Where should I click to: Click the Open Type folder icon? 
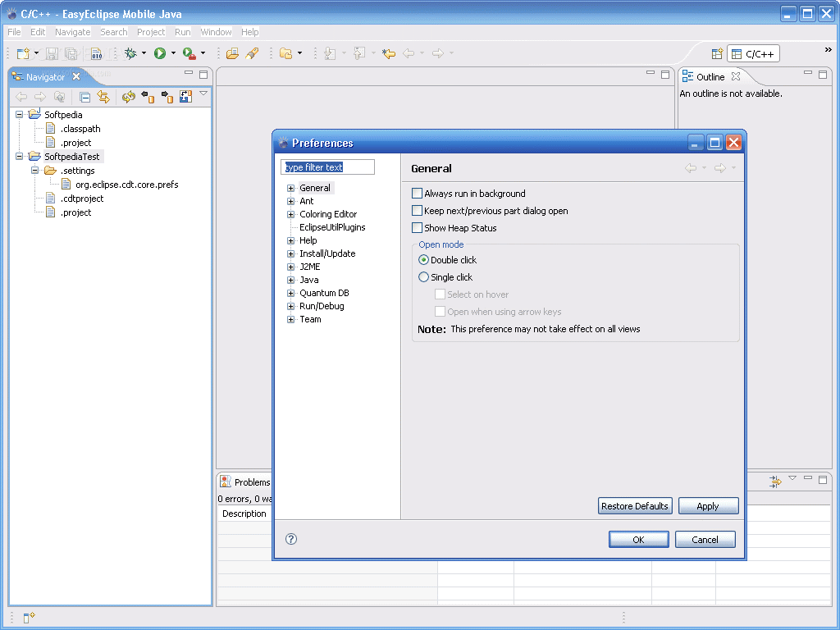pos(232,53)
